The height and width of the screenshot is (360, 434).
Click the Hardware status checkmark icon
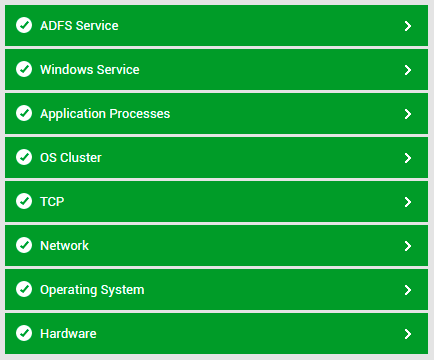[x=24, y=333]
